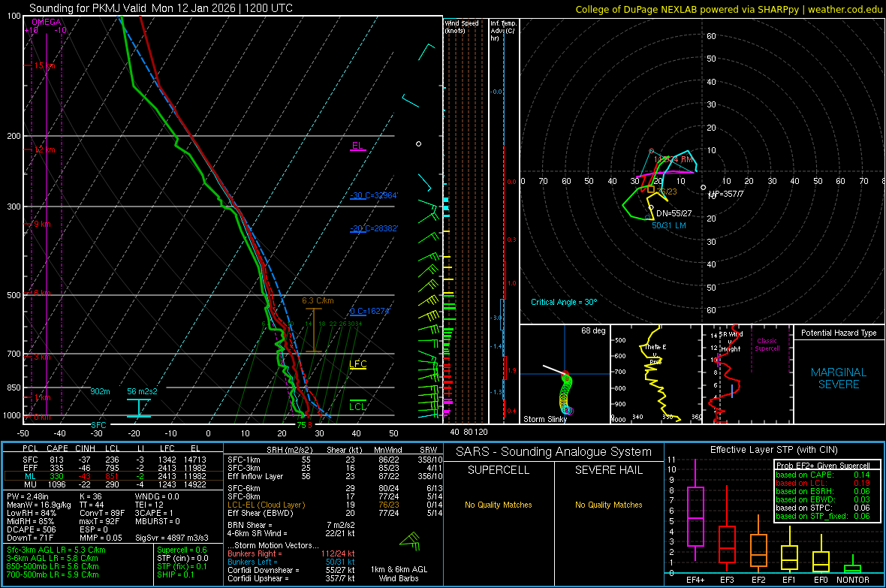Click the '-20 C=28382' height label
The image size is (886, 588).
point(374,228)
